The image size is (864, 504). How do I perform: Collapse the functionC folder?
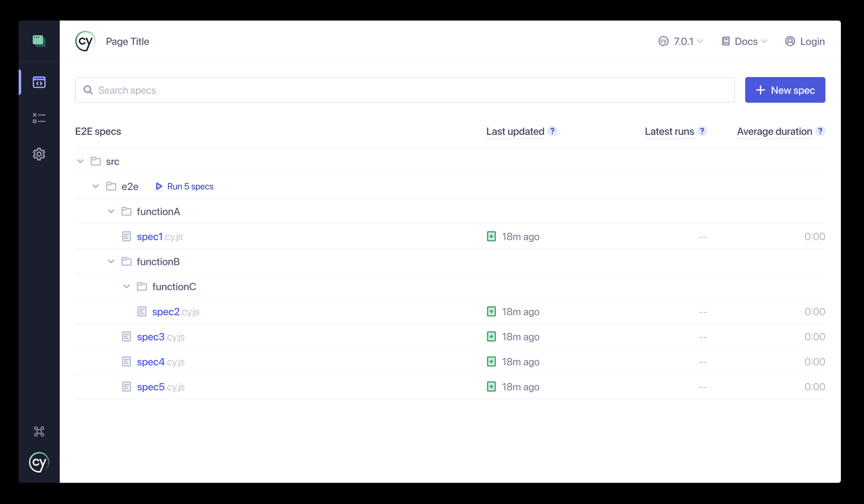click(x=127, y=286)
